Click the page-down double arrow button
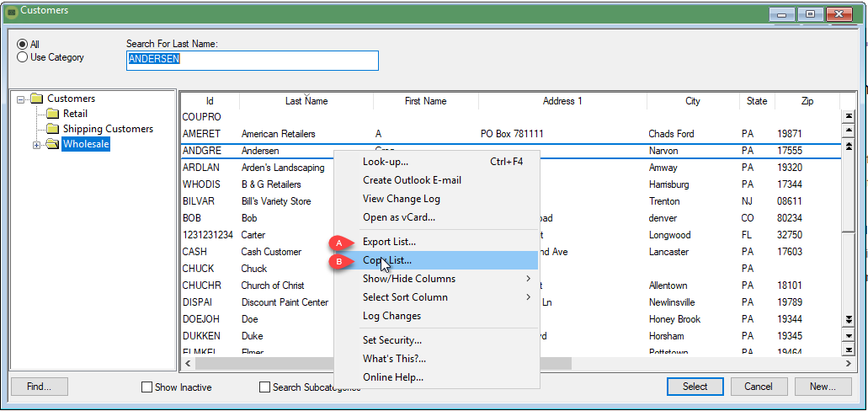 click(848, 319)
